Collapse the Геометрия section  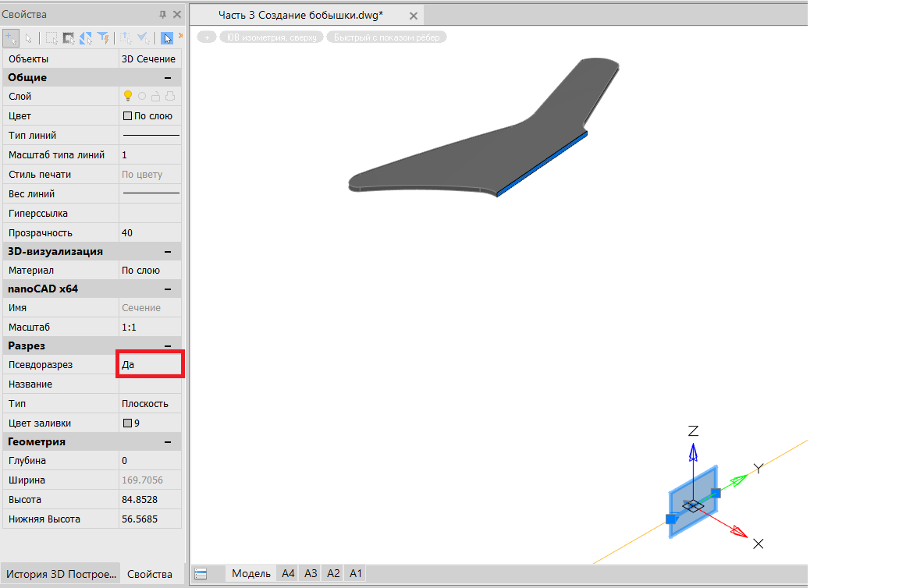tap(167, 442)
